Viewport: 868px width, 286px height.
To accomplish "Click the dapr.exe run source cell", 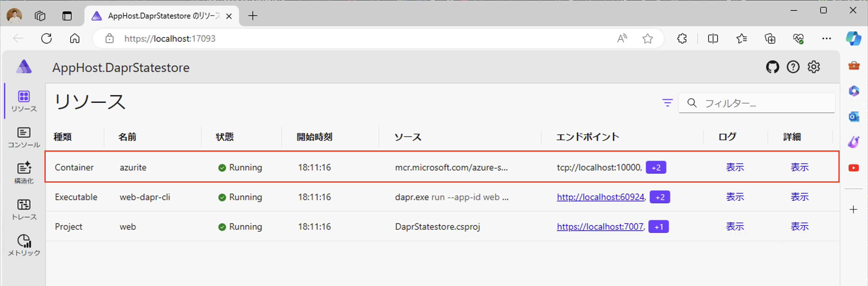I will [x=452, y=197].
